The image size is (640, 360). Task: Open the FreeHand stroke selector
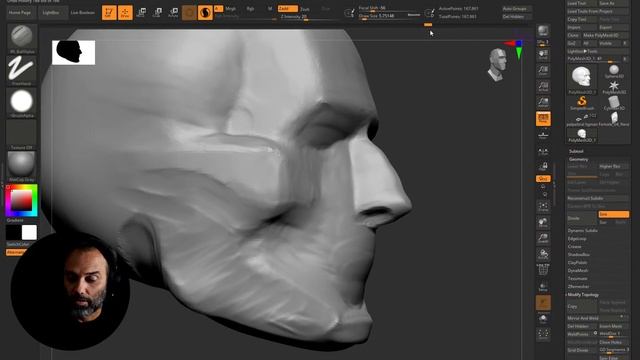click(22, 70)
